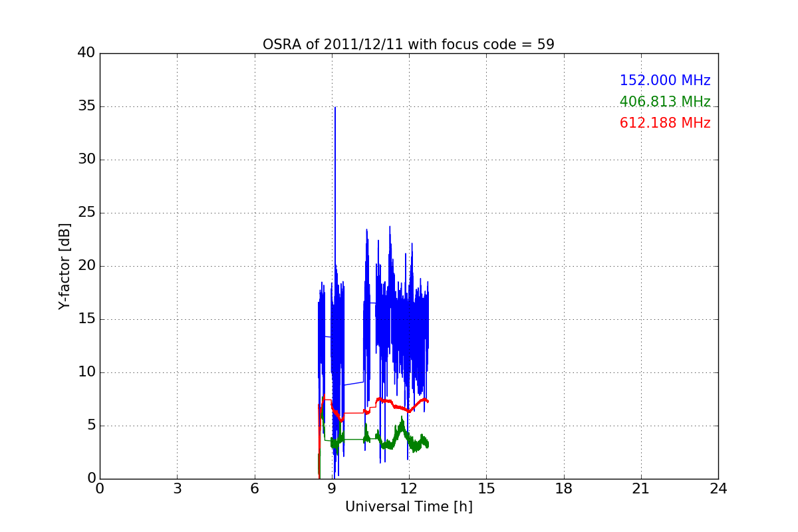Click the x-axis tick label '6'

coord(255,489)
